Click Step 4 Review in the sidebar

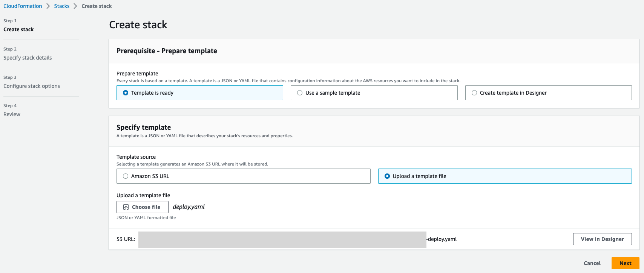[x=12, y=114]
